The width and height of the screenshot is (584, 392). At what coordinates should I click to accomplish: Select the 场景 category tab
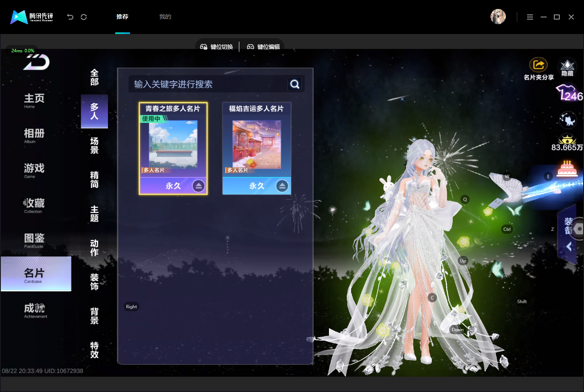94,145
